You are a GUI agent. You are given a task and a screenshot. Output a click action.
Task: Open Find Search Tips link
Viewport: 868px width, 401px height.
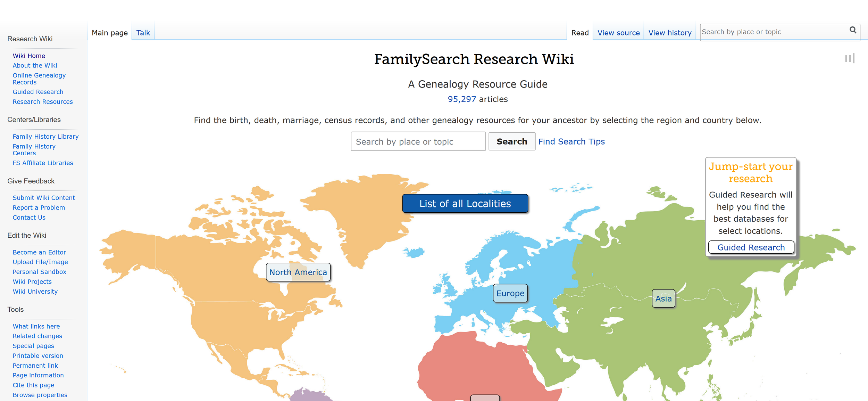(571, 141)
